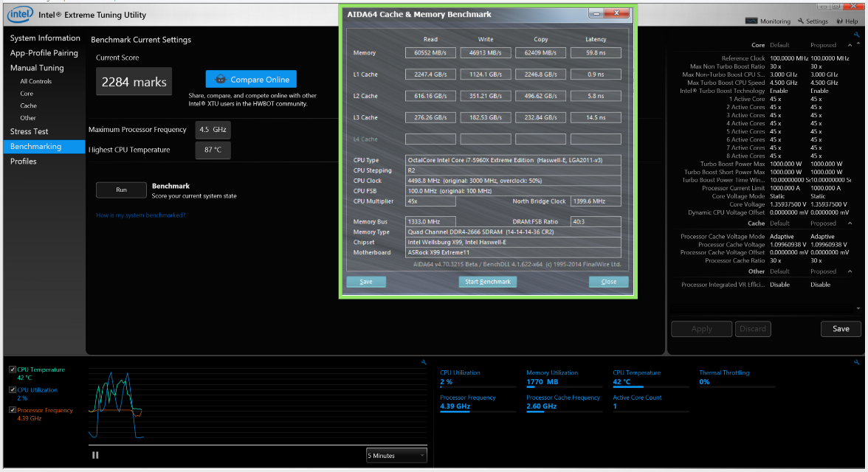
Task: Click the Intel logo in the title bar
Action: pyautogui.click(x=21, y=14)
